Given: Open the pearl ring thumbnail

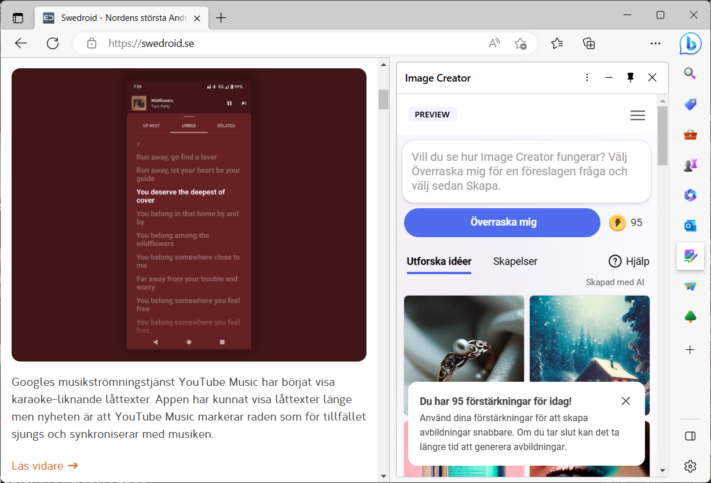Looking at the screenshot, I should pyautogui.click(x=464, y=338).
